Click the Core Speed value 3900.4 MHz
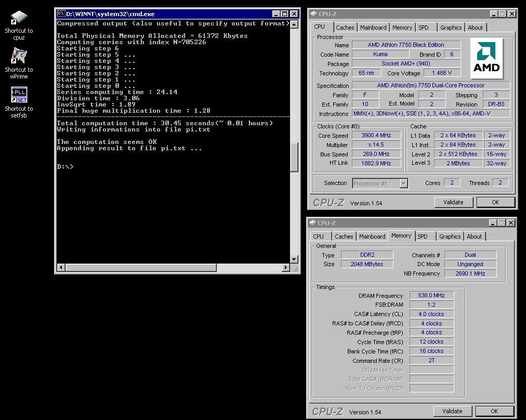526x420 pixels. point(376,136)
